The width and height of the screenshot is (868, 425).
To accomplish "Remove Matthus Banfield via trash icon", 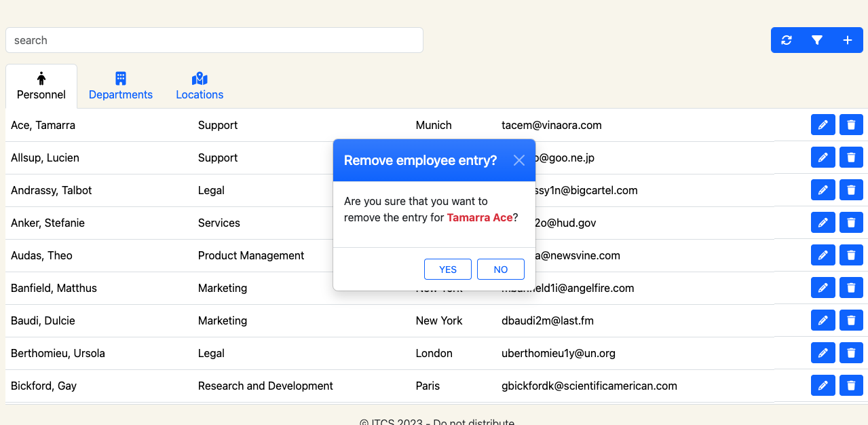I will pyautogui.click(x=851, y=288).
